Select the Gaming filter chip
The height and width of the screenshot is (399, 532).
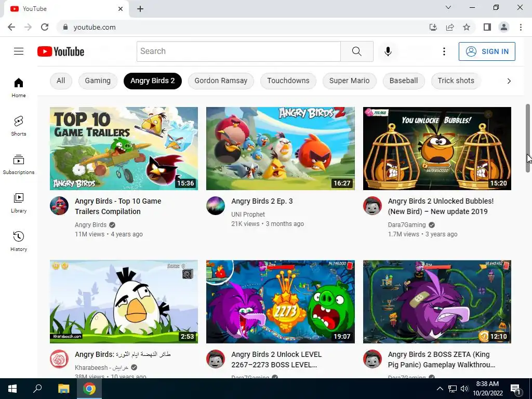click(98, 81)
